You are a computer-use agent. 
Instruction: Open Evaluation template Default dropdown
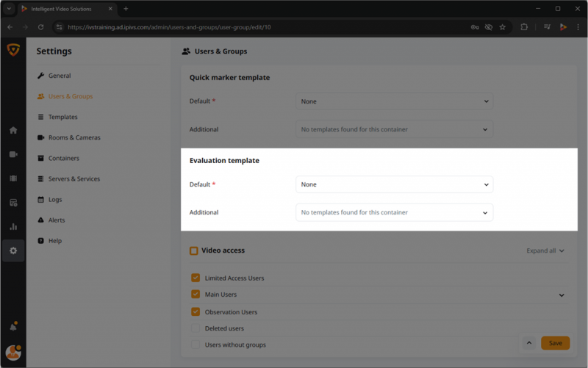394,184
